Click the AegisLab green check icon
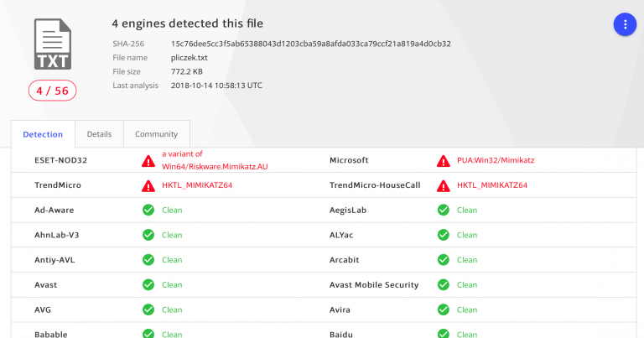This screenshot has width=644, height=338. pyautogui.click(x=443, y=210)
